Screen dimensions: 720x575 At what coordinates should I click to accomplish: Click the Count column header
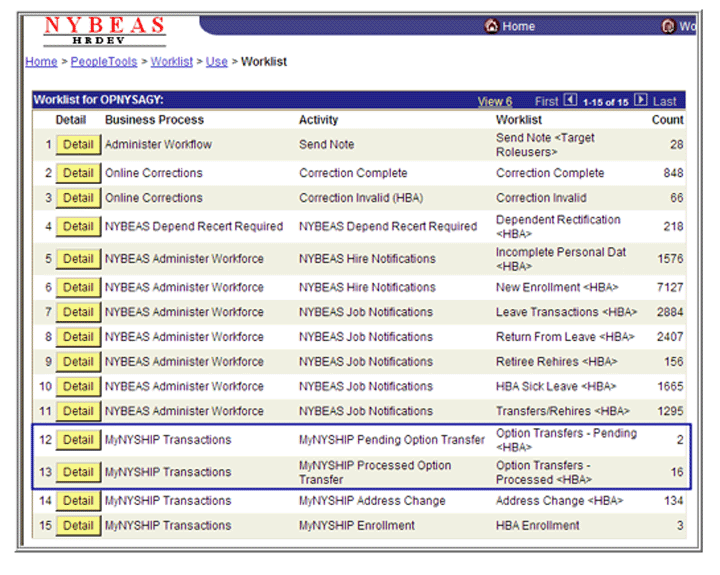pyautogui.click(x=668, y=120)
